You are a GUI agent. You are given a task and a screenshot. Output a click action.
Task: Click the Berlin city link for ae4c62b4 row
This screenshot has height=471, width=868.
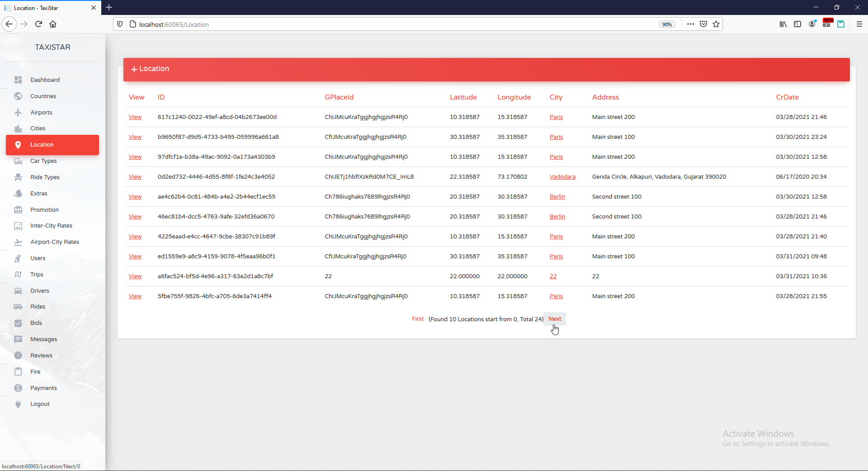pyautogui.click(x=557, y=197)
